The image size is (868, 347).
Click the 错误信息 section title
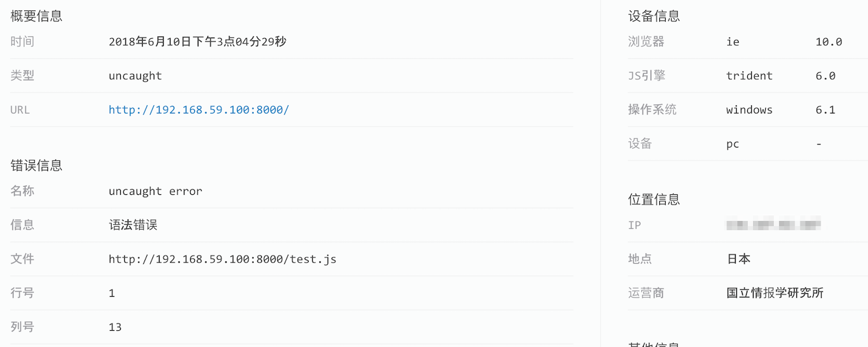pos(37,165)
